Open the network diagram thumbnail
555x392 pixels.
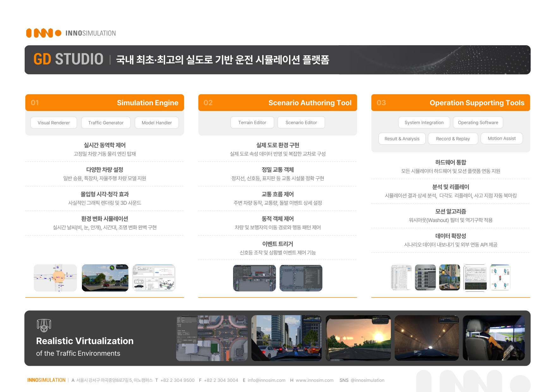500,278
